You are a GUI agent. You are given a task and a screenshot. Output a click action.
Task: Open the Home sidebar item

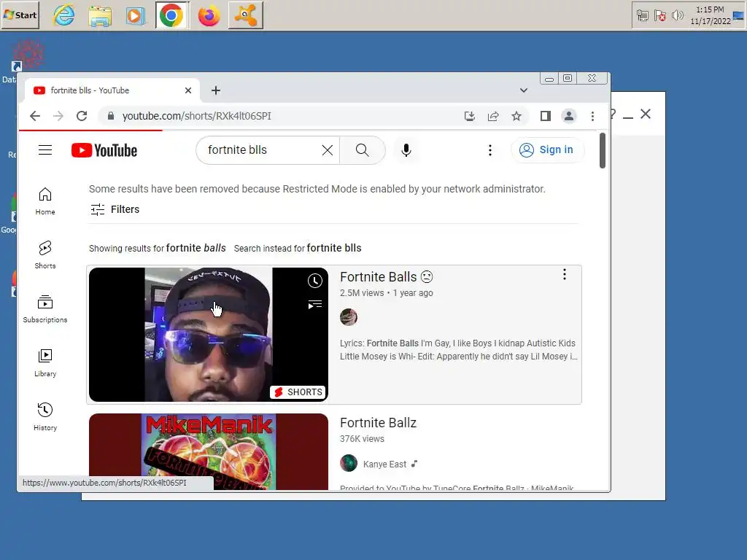(45, 201)
